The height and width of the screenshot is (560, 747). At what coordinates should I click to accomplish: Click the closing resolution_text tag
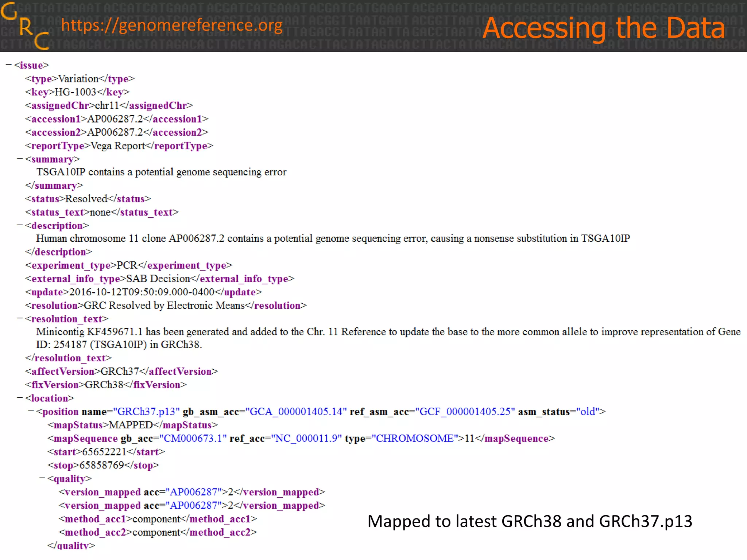tap(68, 358)
